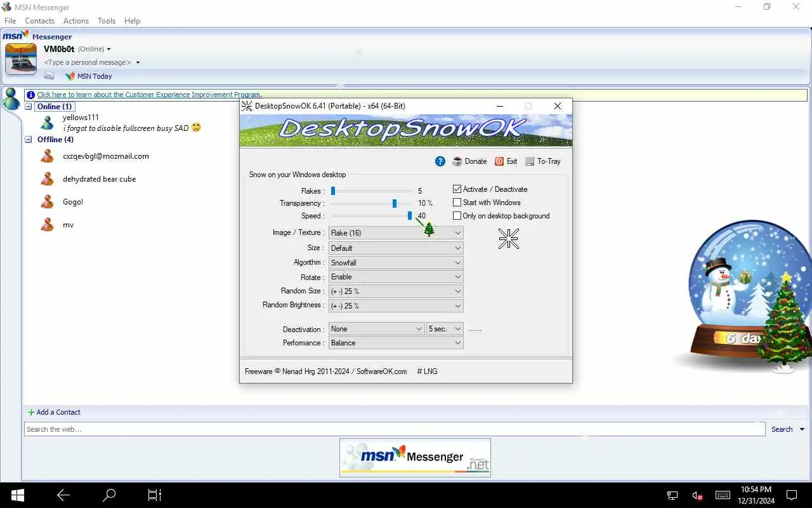Open the notification center icon

(792, 495)
